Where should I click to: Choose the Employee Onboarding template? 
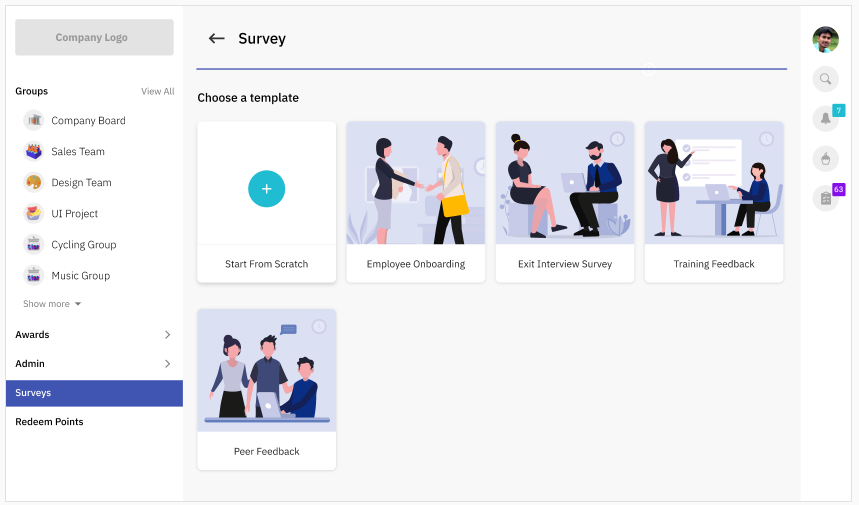pyautogui.click(x=416, y=202)
